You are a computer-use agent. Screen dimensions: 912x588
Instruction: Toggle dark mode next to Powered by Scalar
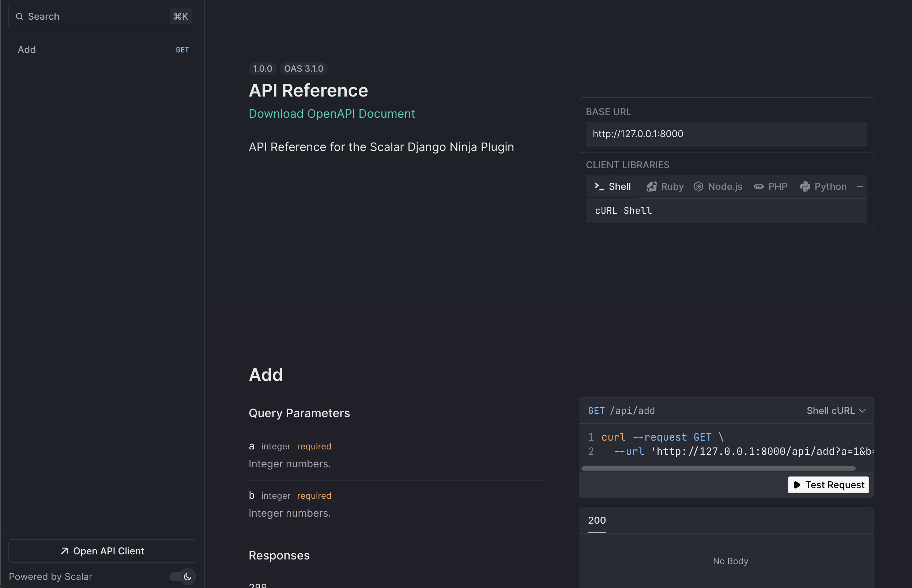click(181, 577)
